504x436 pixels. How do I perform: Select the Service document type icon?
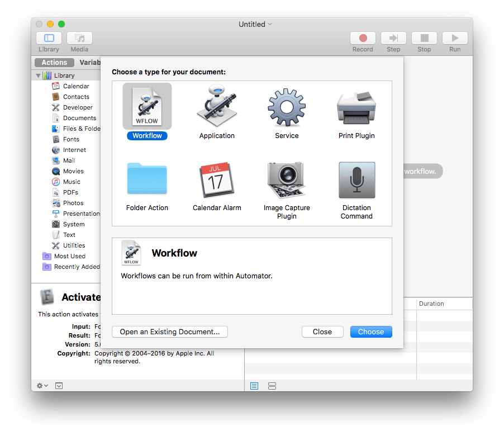pyautogui.click(x=287, y=105)
